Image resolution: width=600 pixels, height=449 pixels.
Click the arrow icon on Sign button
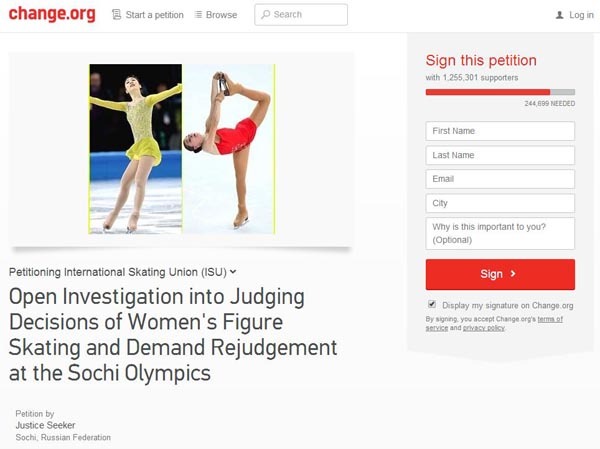pos(513,274)
